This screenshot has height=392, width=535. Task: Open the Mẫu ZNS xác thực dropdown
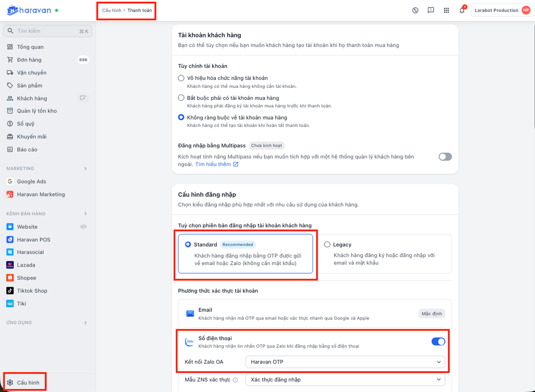[x=345, y=379]
